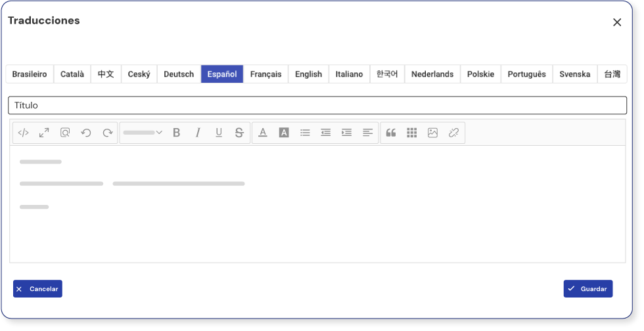Toggle bold formatting
The height and width of the screenshot is (331, 644).
[x=177, y=132]
